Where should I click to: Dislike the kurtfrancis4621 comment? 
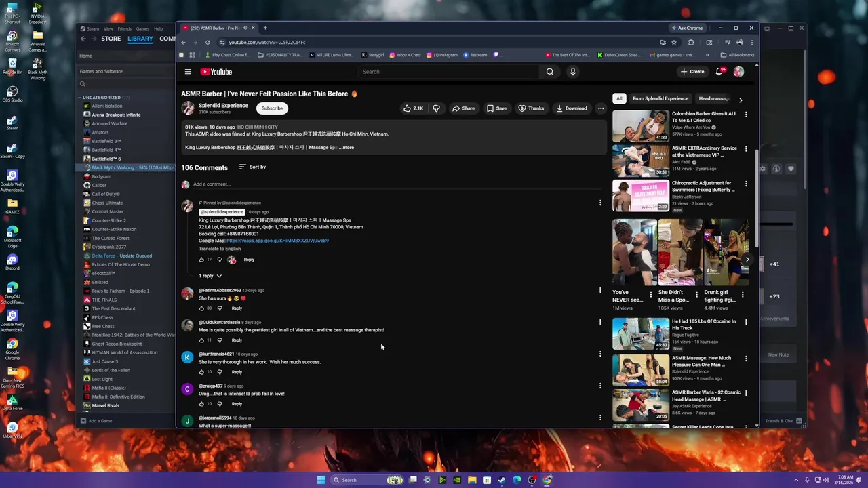pos(219,372)
